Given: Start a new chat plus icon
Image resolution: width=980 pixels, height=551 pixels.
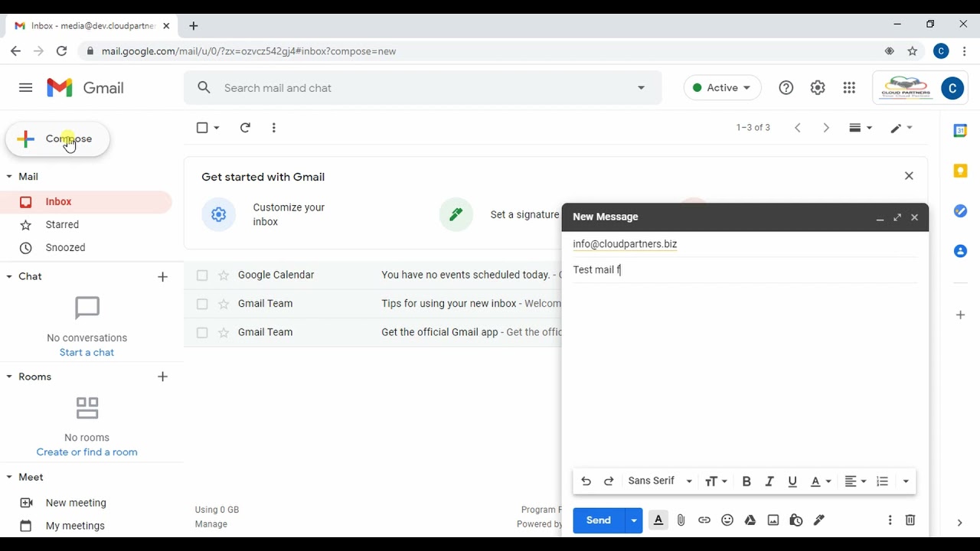Looking at the screenshot, I should pyautogui.click(x=162, y=277).
